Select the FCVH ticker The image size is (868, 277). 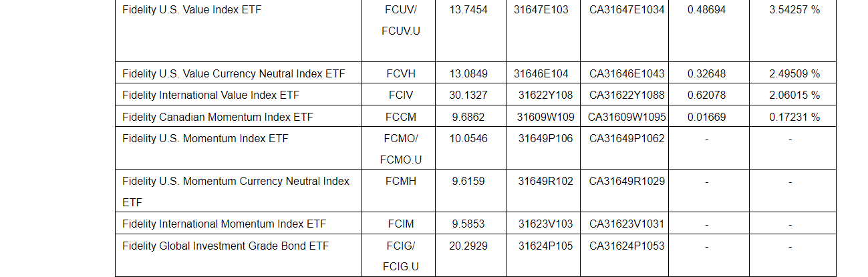(x=401, y=73)
